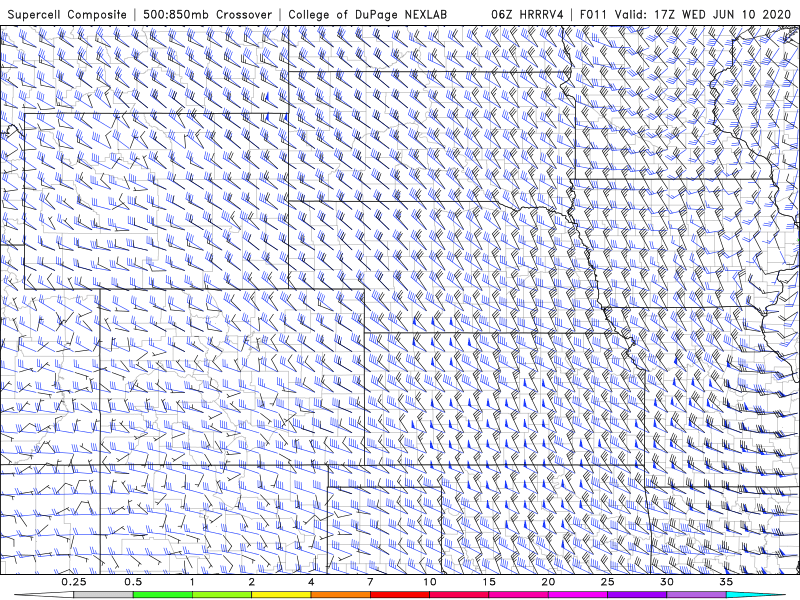Click the 06Z HRRRV4 model run label

click(527, 15)
